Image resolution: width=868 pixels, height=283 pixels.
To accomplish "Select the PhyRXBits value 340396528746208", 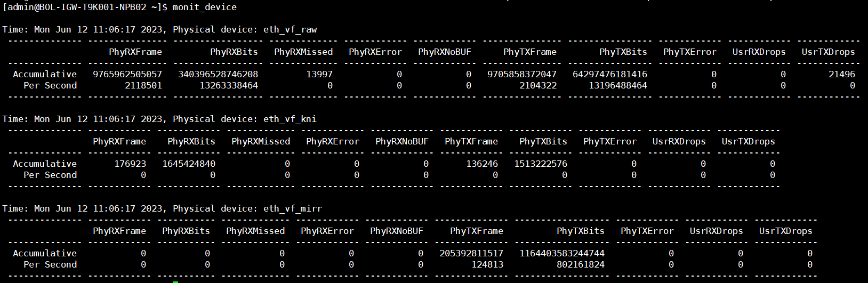I will click(218, 74).
